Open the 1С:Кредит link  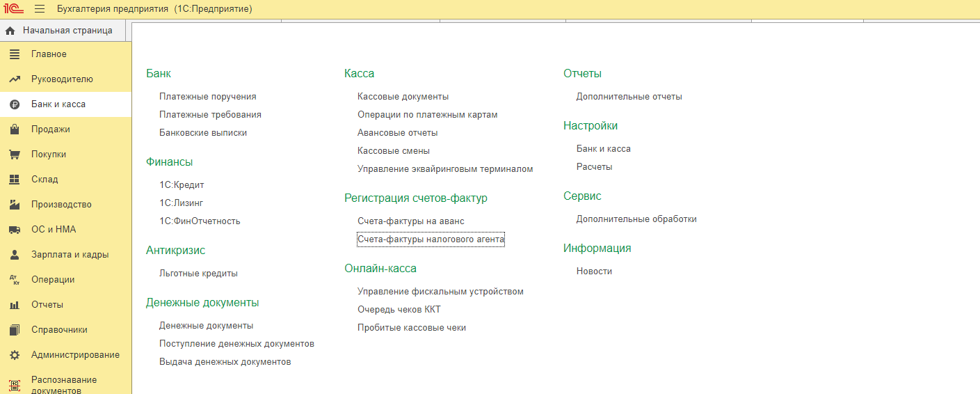click(182, 185)
